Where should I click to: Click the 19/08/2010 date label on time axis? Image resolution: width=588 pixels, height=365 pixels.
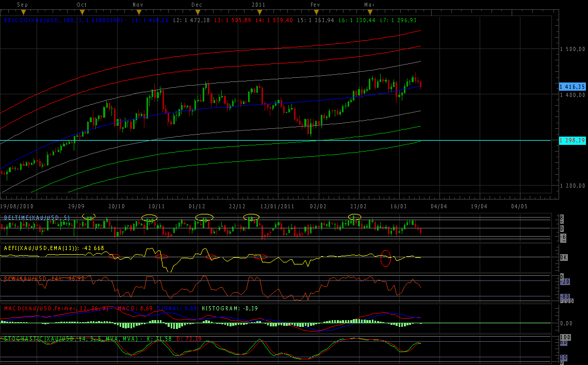(17, 206)
